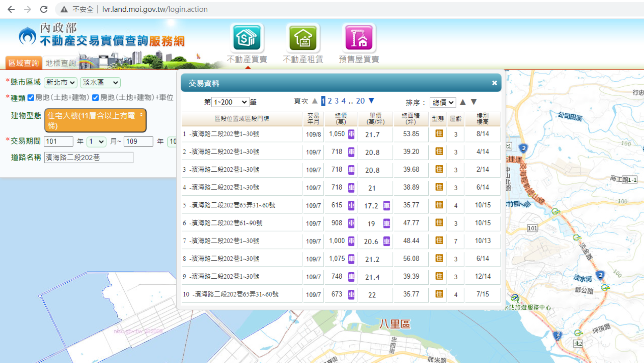Open the 不動產買賣 green house icon

coord(247,37)
